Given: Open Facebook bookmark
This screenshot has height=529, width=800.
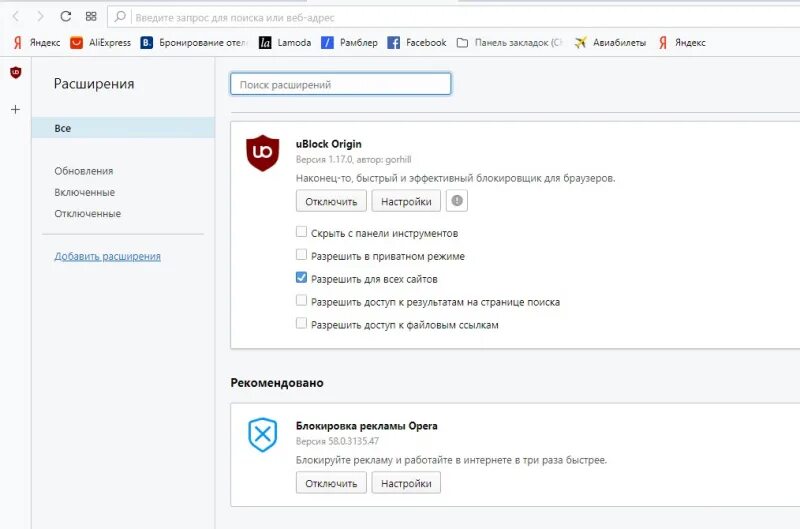Looking at the screenshot, I should click(x=417, y=43).
